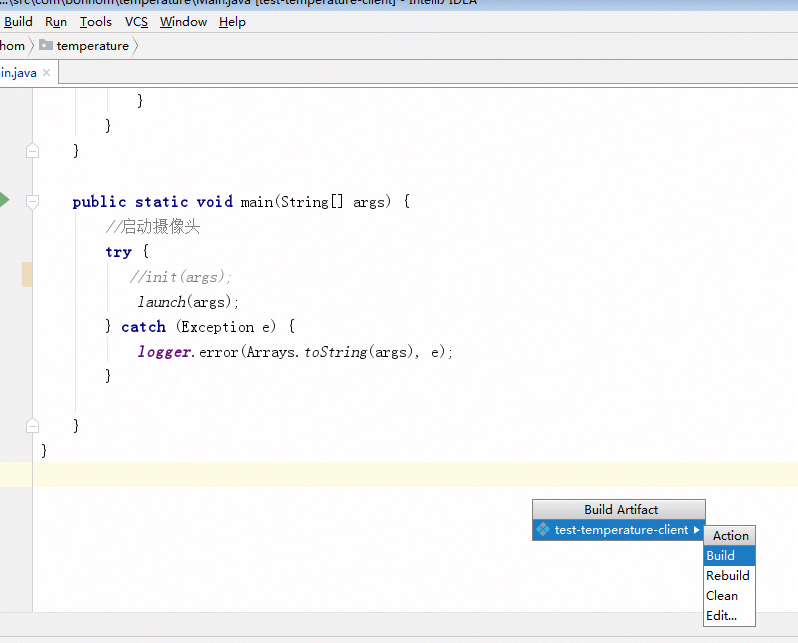Click the 'catch' keyword
This screenshot has width=798, height=643.
coord(144,327)
